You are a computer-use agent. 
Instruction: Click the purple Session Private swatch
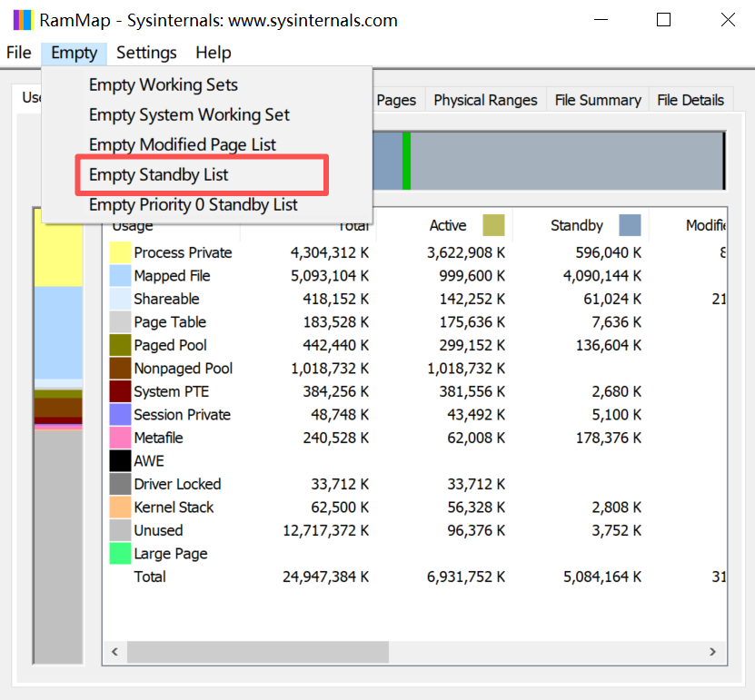[120, 414]
